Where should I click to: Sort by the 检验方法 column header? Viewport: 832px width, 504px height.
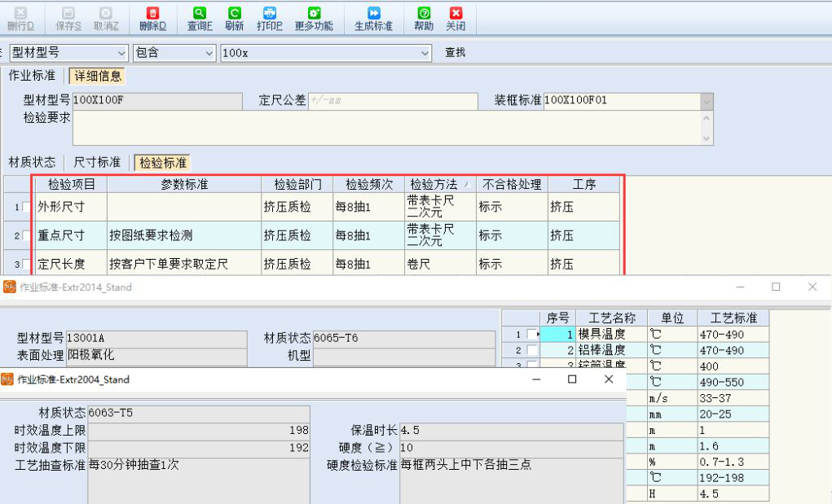434,185
